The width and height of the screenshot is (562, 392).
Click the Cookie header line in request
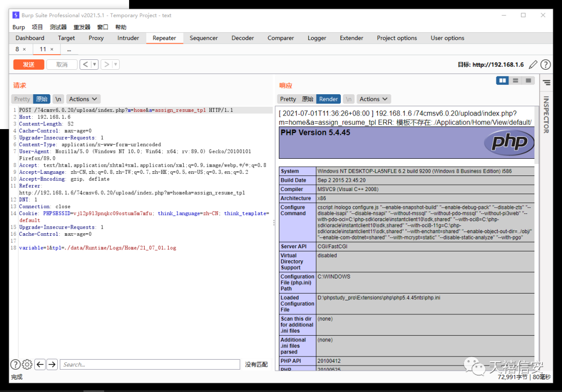pos(144,217)
